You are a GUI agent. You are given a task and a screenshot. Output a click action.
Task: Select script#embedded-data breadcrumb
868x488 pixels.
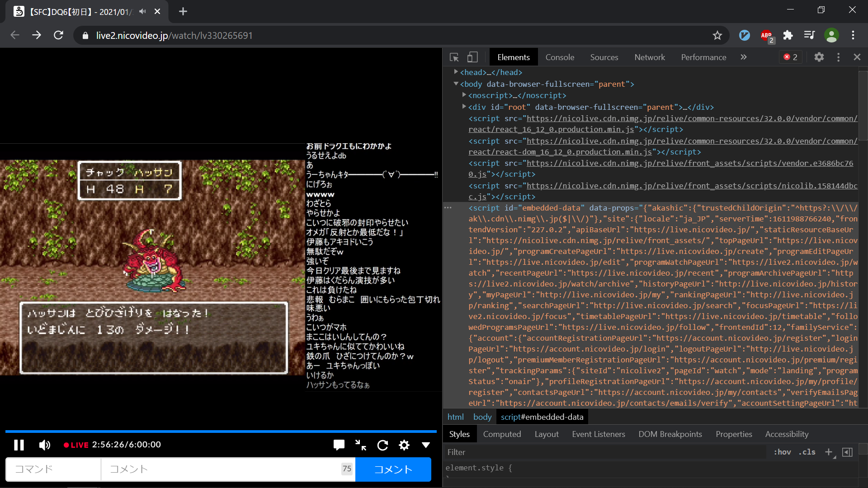(x=542, y=417)
